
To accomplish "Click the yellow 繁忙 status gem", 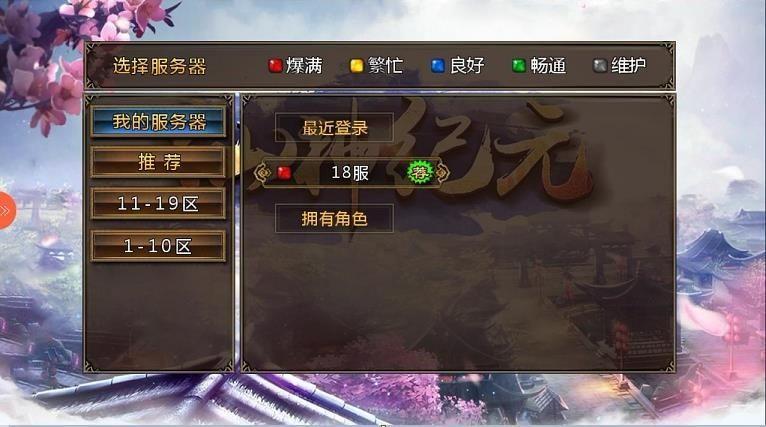I will [357, 65].
